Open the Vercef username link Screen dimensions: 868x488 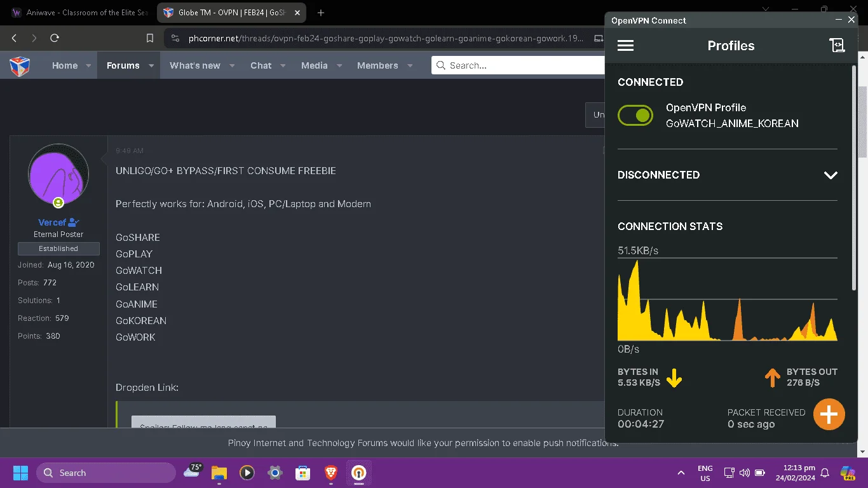[52, 222]
